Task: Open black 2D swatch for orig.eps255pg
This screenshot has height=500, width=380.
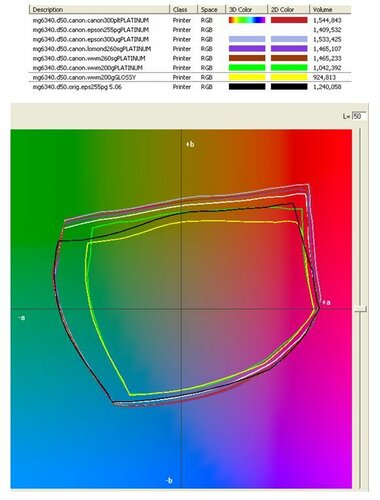Action: (x=289, y=87)
